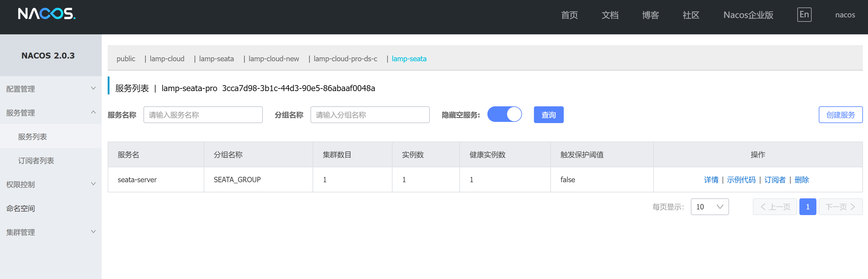Open the page size dropdown showing 10
The height and width of the screenshot is (279, 868).
point(709,207)
